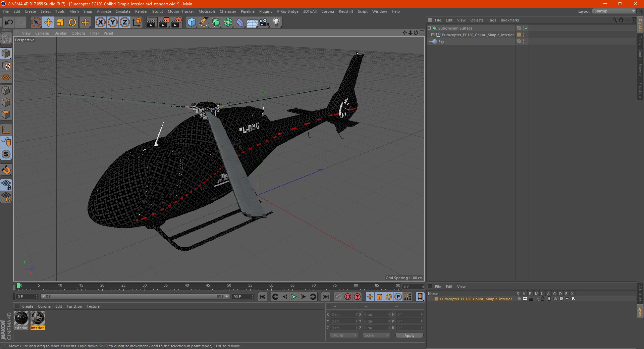644x349 pixels.
Task: Select the Rotate tool icon
Action: [72, 22]
